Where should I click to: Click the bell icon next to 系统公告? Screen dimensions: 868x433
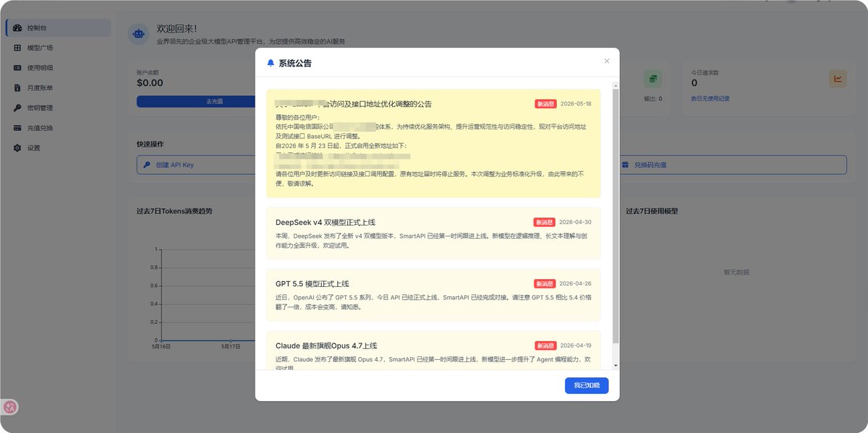click(271, 63)
